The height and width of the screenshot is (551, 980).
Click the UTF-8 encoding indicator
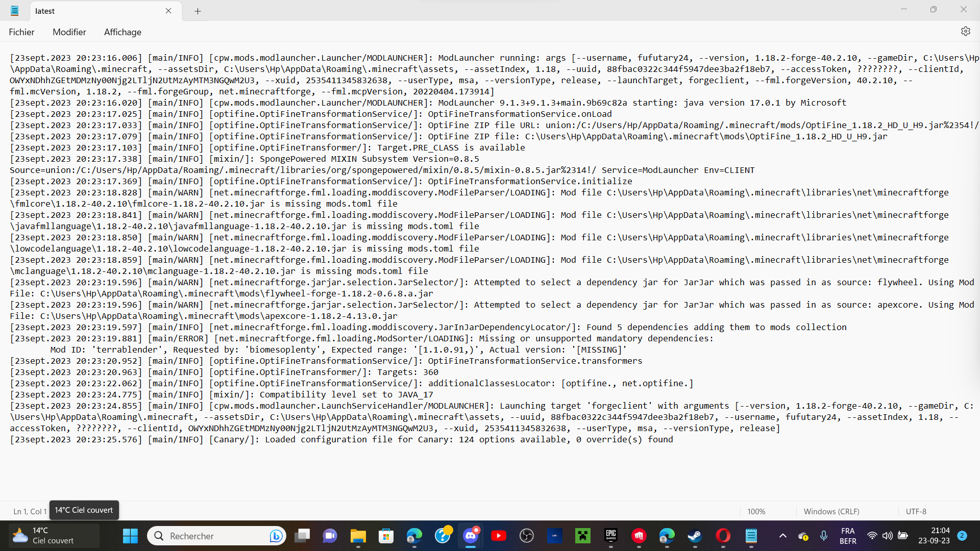pyautogui.click(x=916, y=511)
